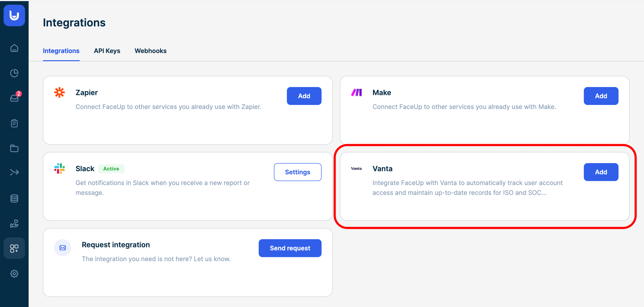Viewport: 644px width, 307px height.
Task: Switch to the API Keys tab
Action: (x=107, y=51)
